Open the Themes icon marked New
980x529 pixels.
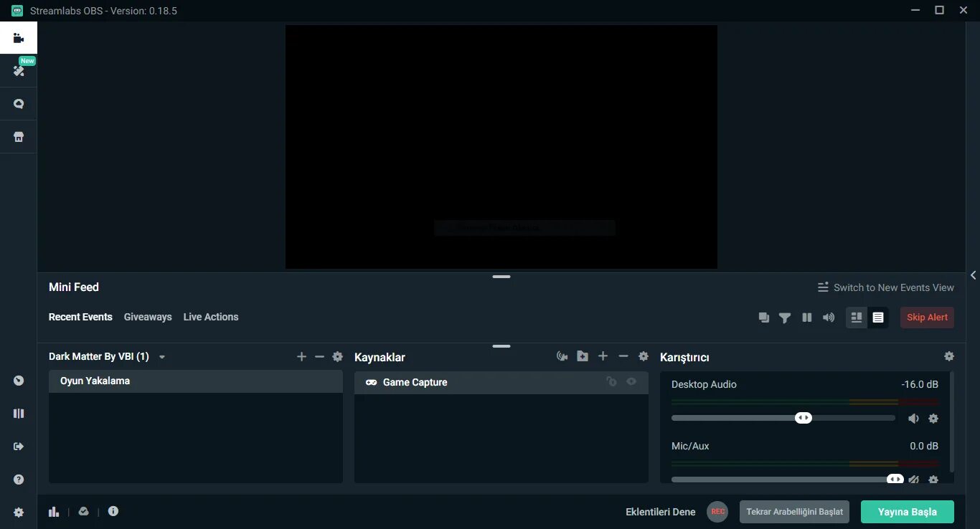19,70
